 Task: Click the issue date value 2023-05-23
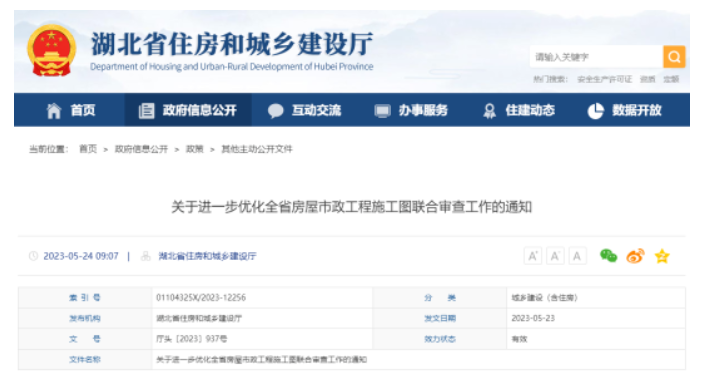click(x=533, y=318)
